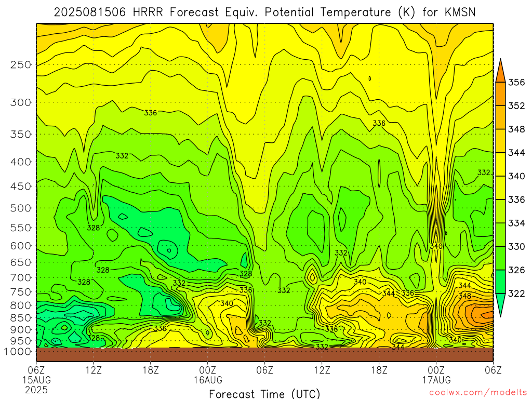Click the 15AUG date label
Screen dimensions: 532x399
pyautogui.click(x=37, y=380)
